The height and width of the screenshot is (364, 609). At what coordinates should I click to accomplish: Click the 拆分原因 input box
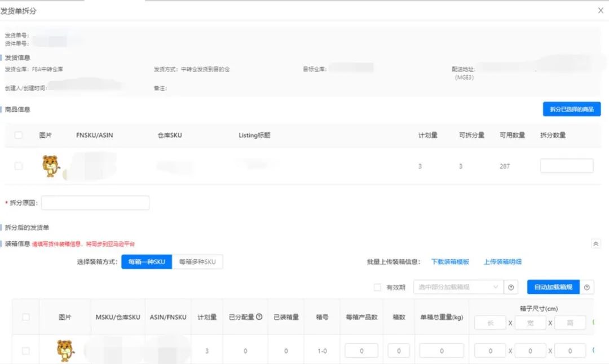(95, 202)
